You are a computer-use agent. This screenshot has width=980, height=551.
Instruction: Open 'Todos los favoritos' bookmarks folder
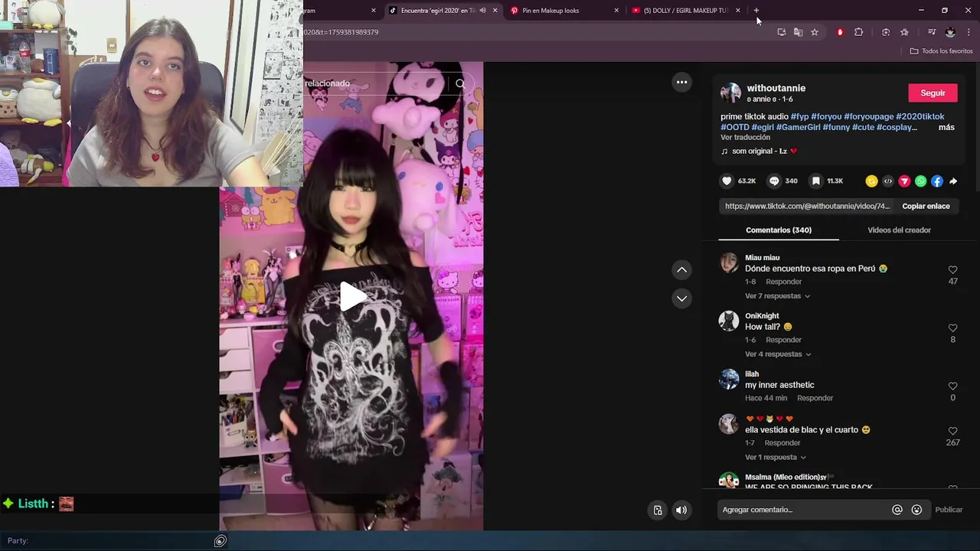[941, 51]
